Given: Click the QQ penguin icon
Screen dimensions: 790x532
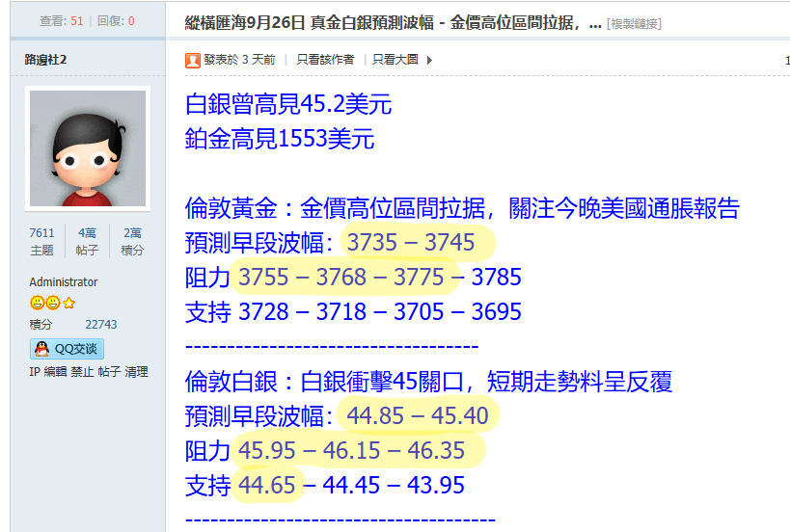Looking at the screenshot, I should 41,349.
